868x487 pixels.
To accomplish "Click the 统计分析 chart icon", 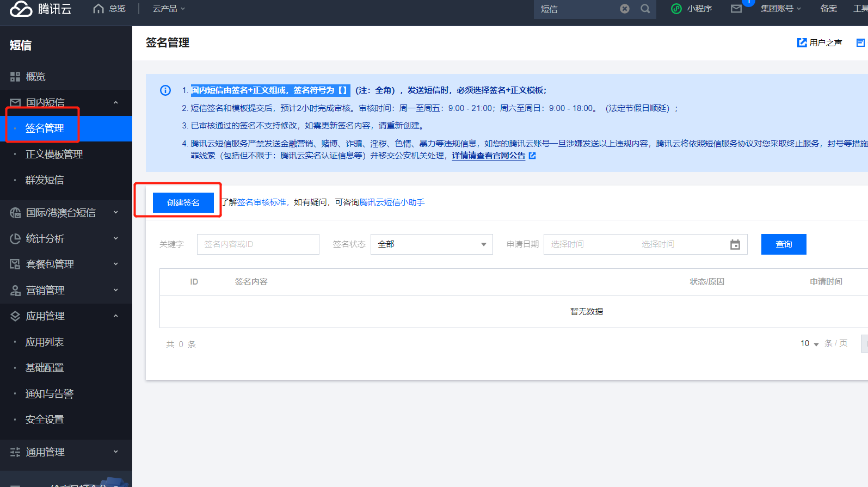I will click(15, 238).
